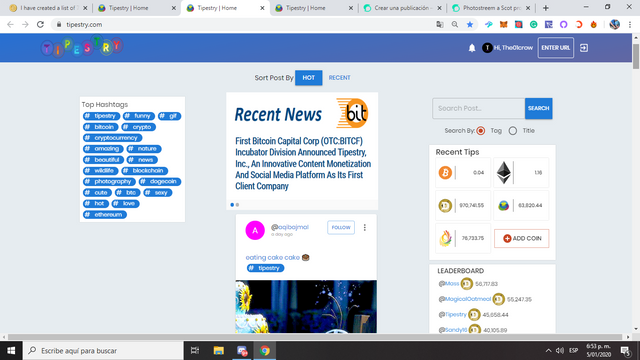Click the vertical page scrollbar thumb

(x=636, y=56)
